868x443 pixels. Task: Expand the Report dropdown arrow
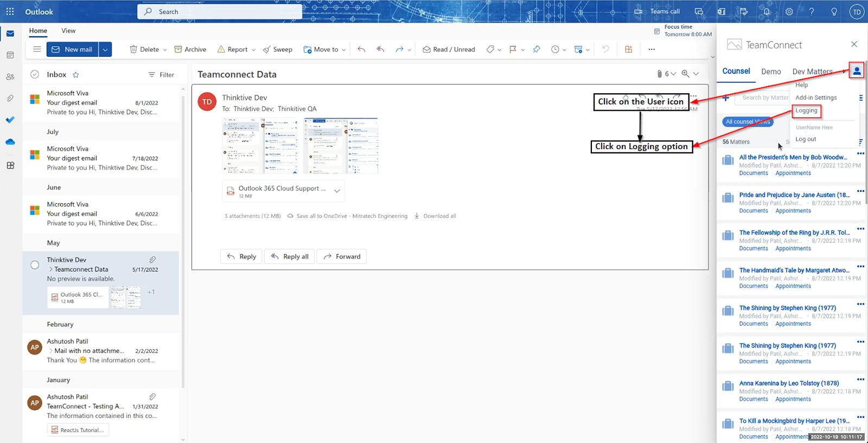click(253, 50)
